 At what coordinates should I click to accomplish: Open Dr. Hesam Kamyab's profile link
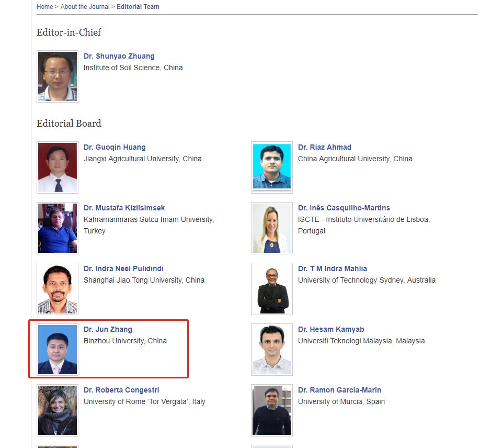pos(331,329)
